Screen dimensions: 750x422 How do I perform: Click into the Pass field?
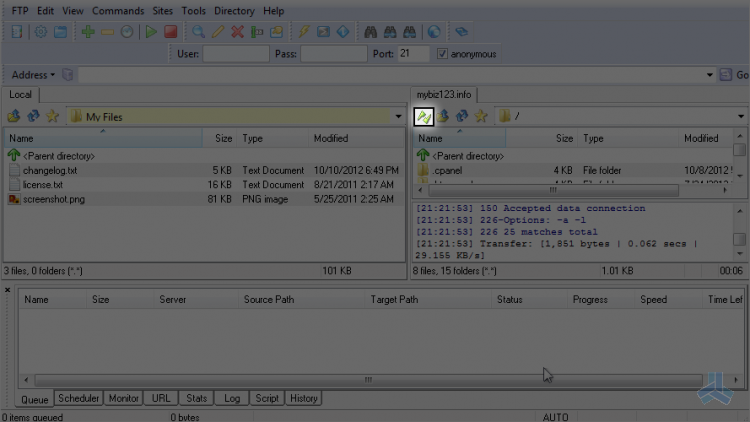coord(333,54)
